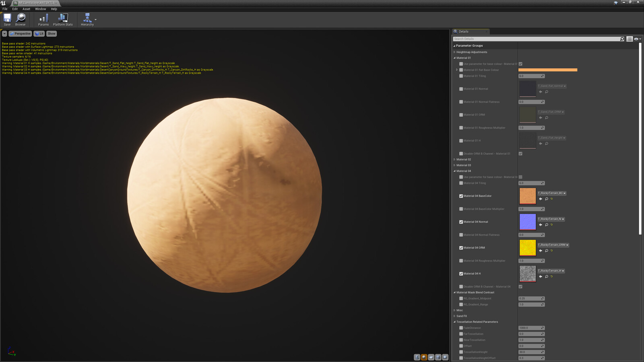Use selected asset for Material 04 BaseColor

coord(541,199)
